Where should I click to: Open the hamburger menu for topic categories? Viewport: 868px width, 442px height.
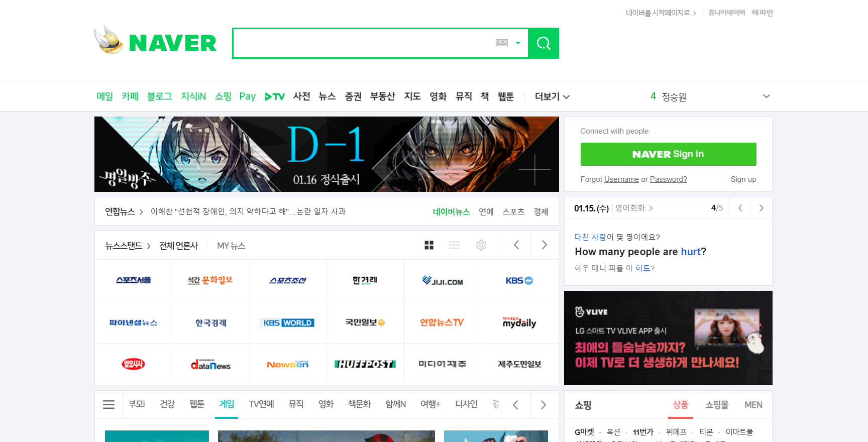click(109, 405)
